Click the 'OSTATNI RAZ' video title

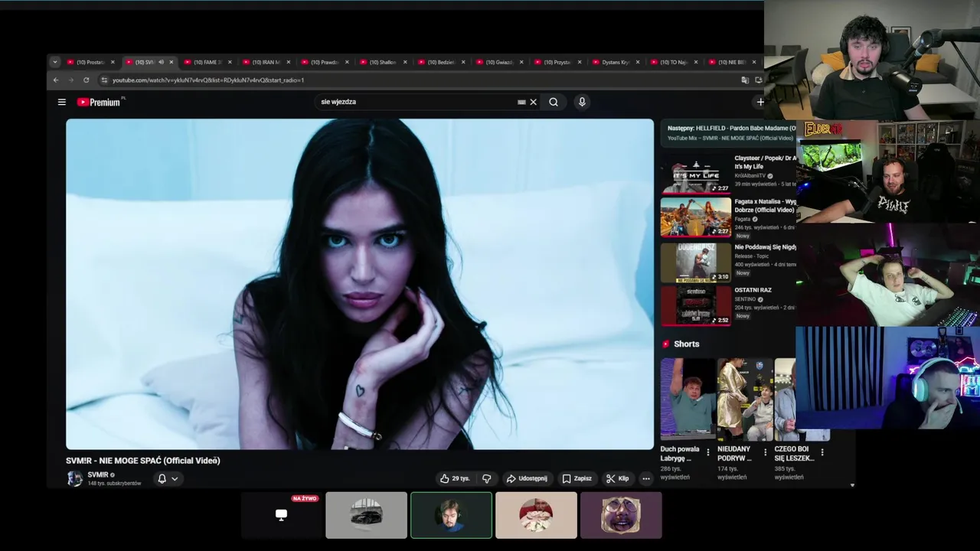pyautogui.click(x=753, y=290)
